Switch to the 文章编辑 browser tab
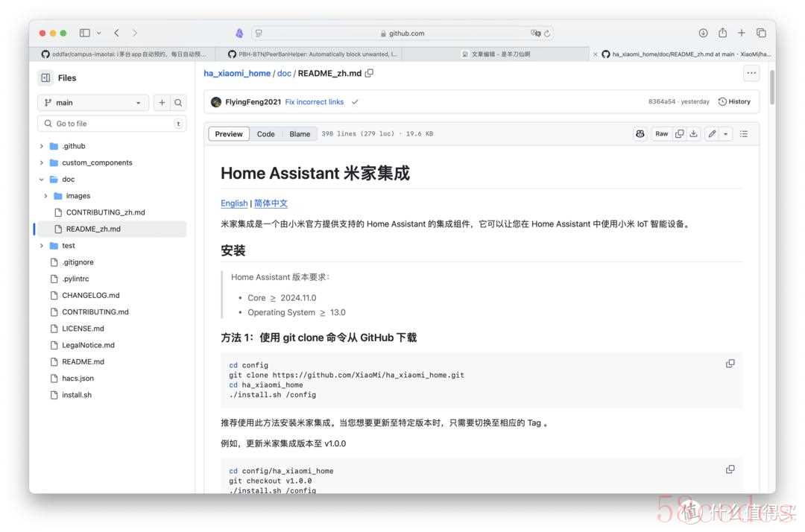The height and width of the screenshot is (532, 805). [496, 54]
